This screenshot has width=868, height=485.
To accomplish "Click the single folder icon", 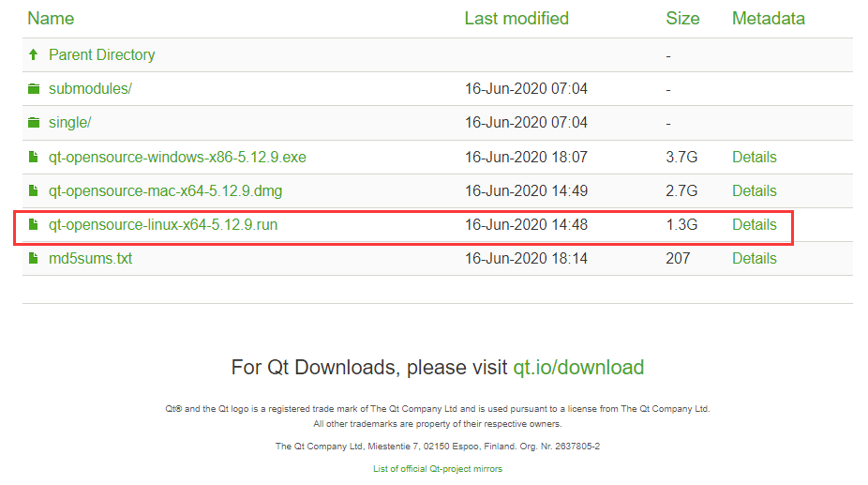I will pyautogui.click(x=34, y=123).
